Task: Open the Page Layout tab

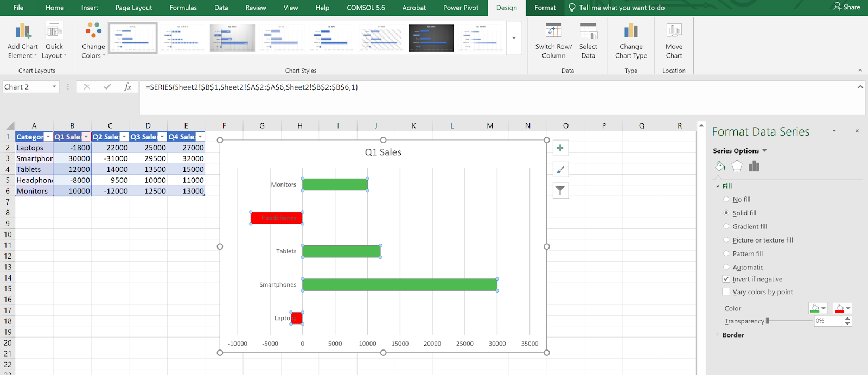Action: pyautogui.click(x=133, y=8)
